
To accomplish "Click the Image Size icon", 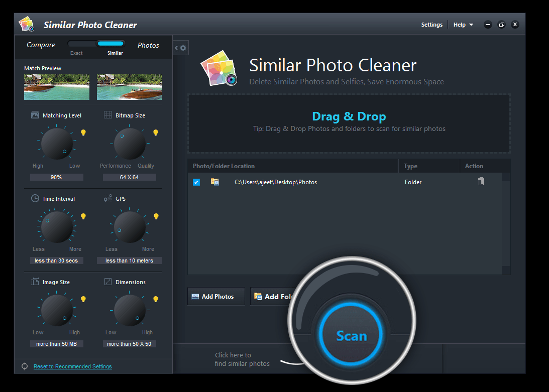I will click(x=35, y=282).
